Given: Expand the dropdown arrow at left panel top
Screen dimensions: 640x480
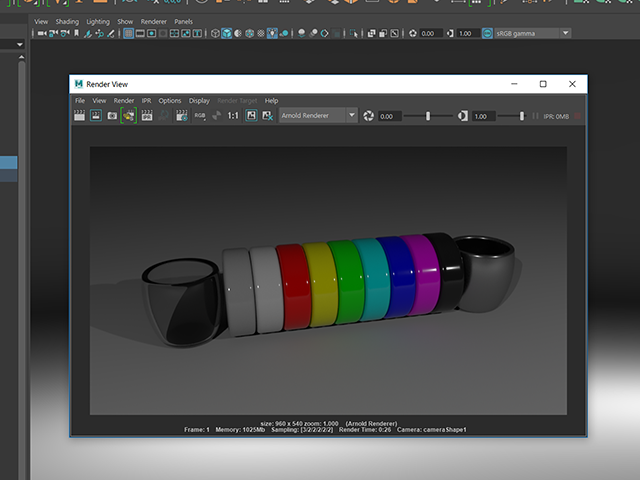Looking at the screenshot, I should point(20,44).
